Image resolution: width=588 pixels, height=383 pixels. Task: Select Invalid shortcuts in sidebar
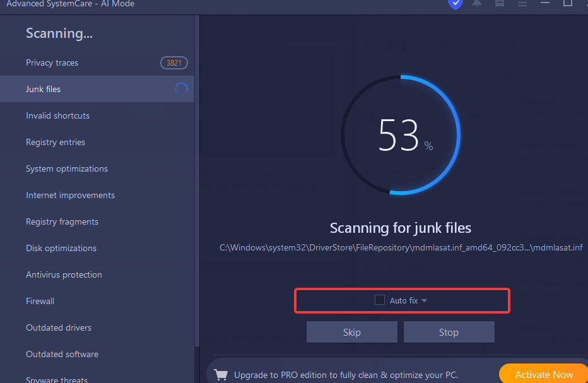(x=97, y=115)
